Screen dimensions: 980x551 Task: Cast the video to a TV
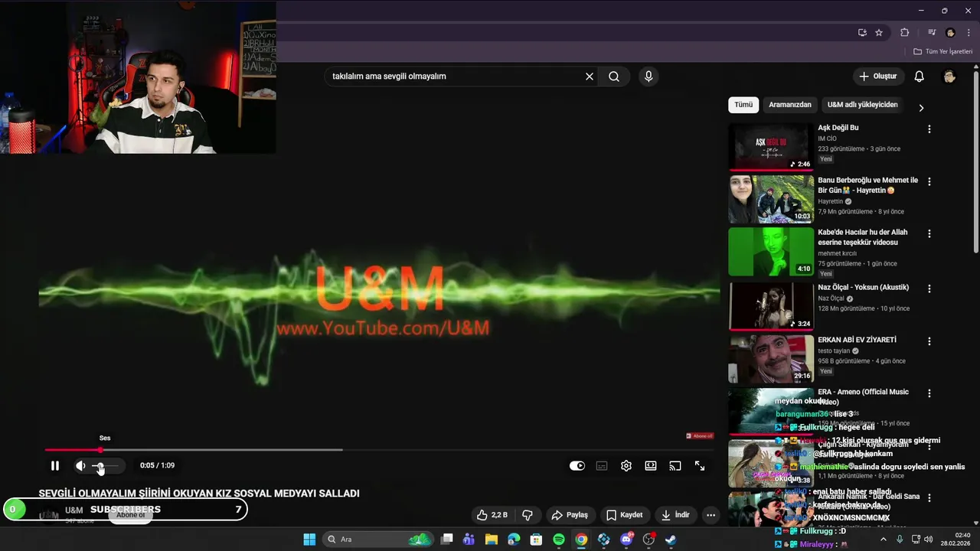[x=675, y=465]
